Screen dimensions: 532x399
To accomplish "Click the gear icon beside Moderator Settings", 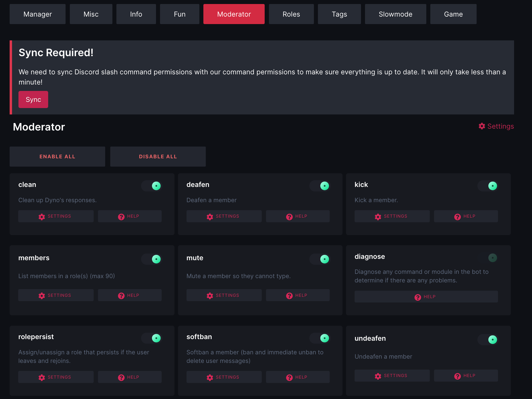I will point(482,126).
